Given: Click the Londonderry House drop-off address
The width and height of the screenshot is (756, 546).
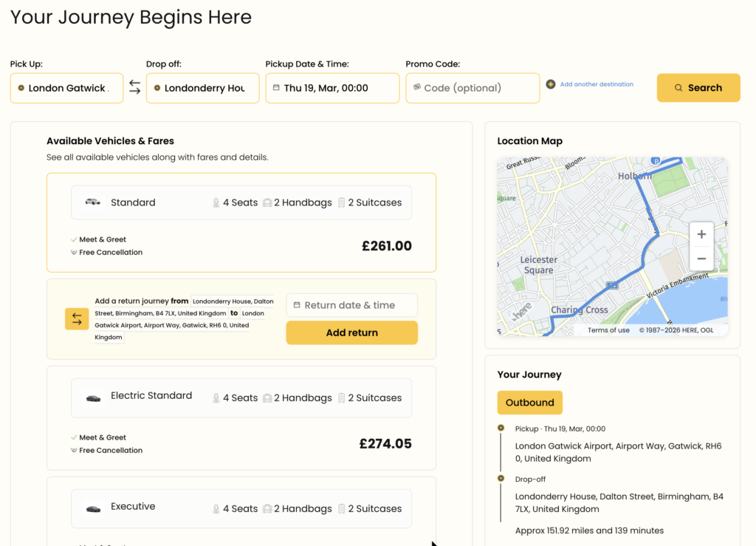Looking at the screenshot, I should click(x=619, y=503).
